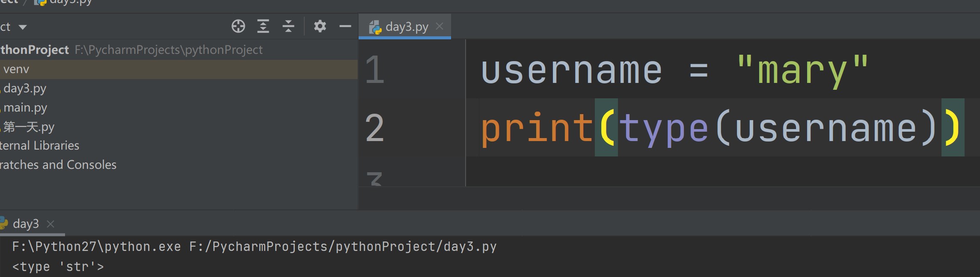Open 第一天.py in the project tree
This screenshot has height=277, width=980.
coord(29,127)
